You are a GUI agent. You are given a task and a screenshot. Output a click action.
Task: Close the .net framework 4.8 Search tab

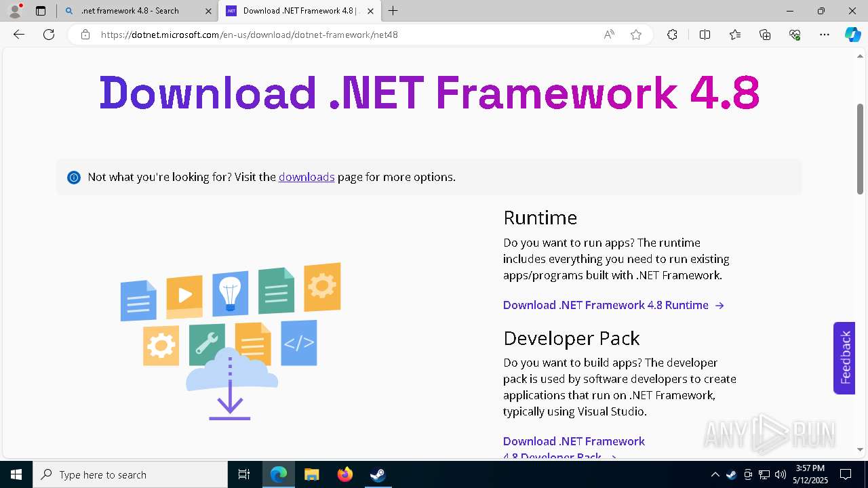click(208, 11)
